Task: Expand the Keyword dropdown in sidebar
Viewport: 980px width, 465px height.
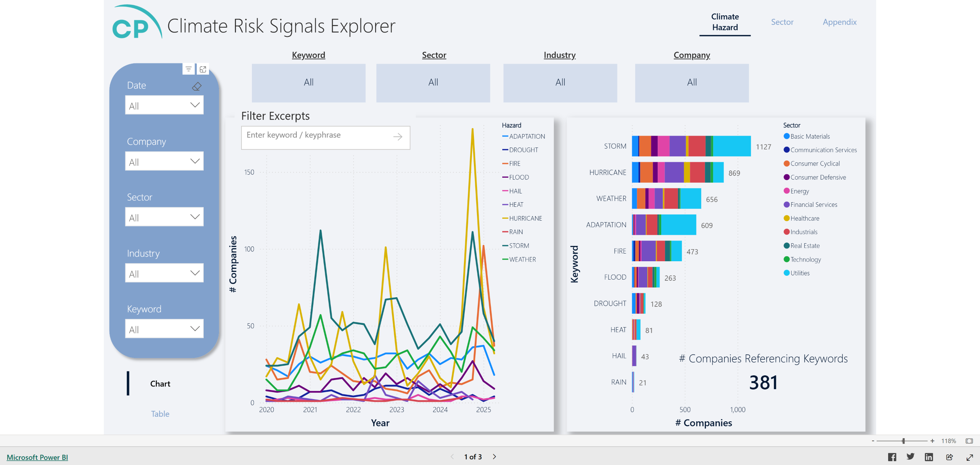Action: pyautogui.click(x=164, y=329)
